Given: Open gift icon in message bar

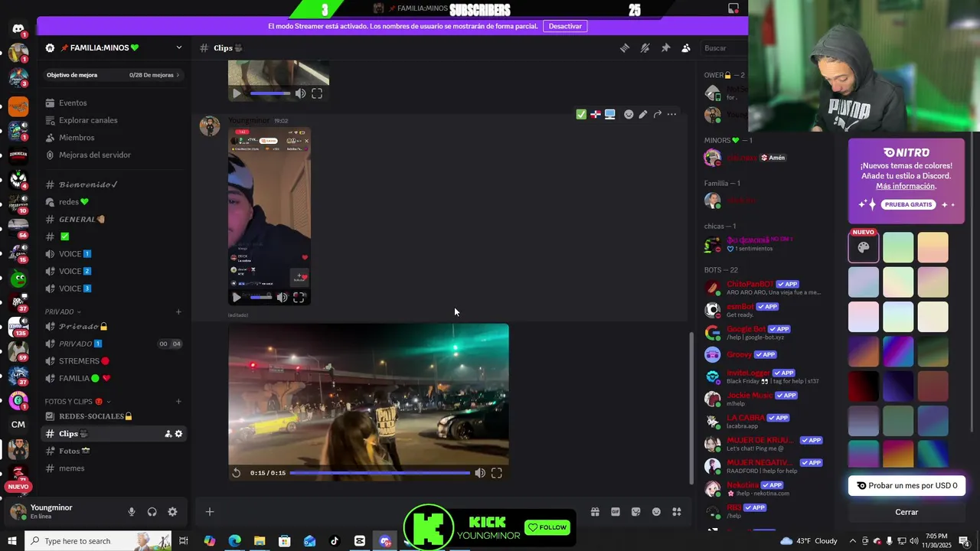Looking at the screenshot, I should point(595,512).
